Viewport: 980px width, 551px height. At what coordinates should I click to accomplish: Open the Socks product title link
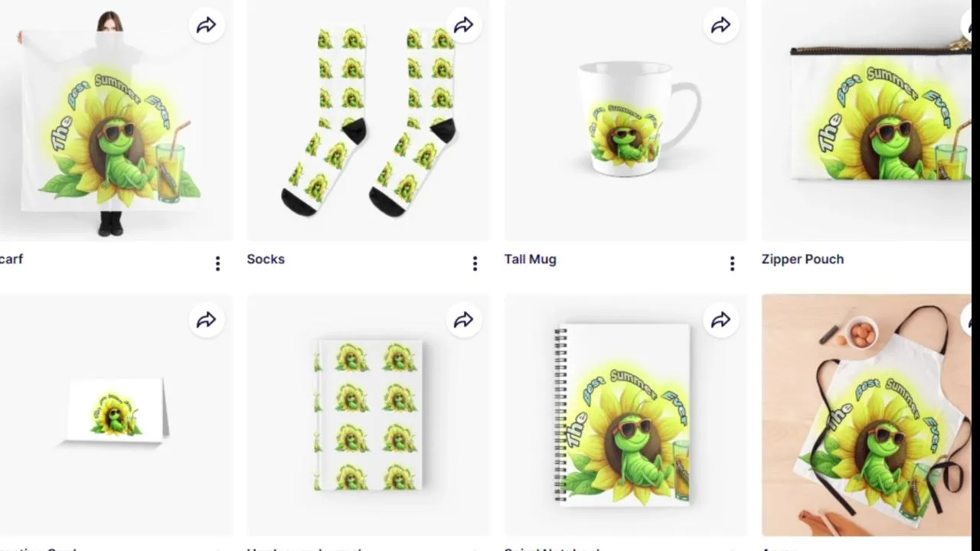(266, 259)
